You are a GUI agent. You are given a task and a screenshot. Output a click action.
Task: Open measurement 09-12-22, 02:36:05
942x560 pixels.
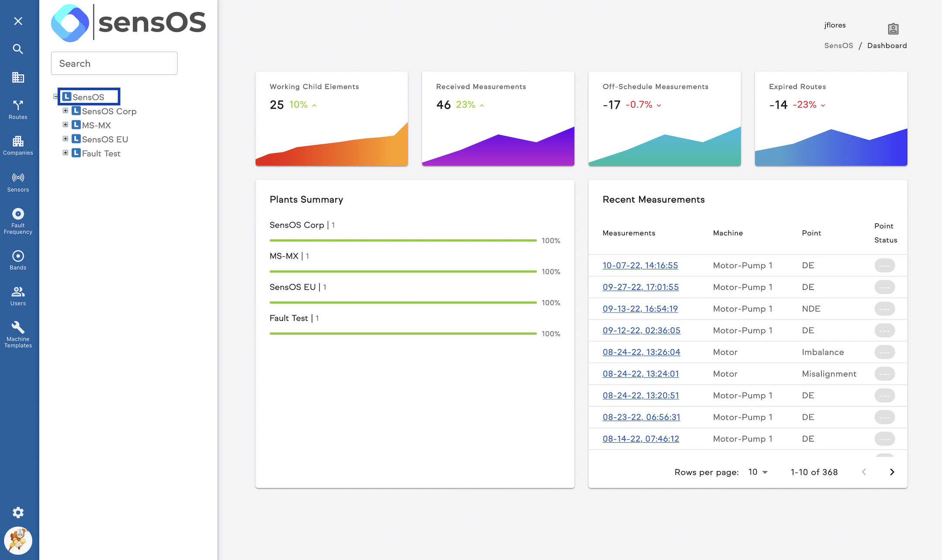pos(642,330)
